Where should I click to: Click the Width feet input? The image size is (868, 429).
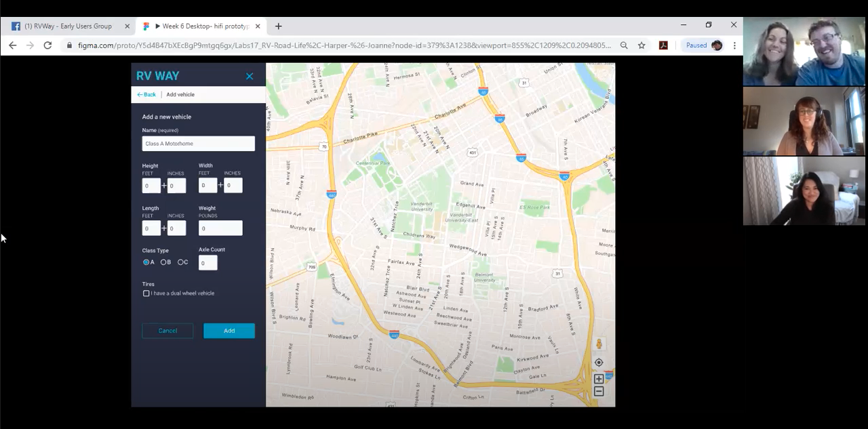pos(208,185)
